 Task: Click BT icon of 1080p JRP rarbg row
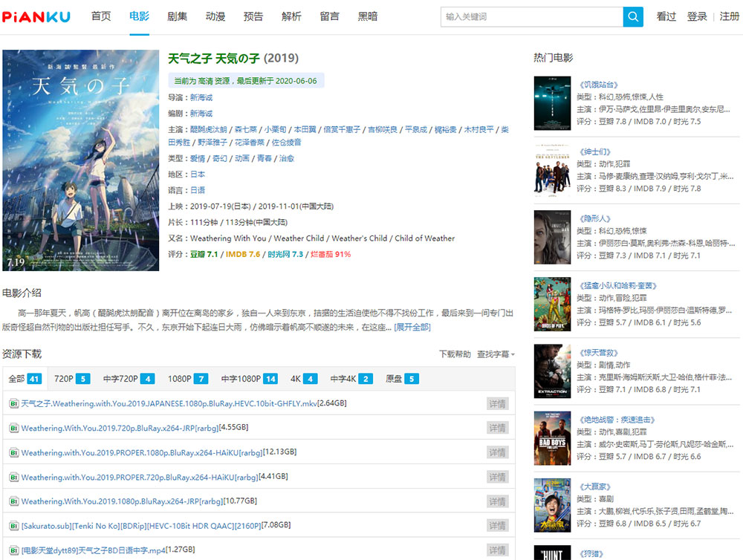13,501
